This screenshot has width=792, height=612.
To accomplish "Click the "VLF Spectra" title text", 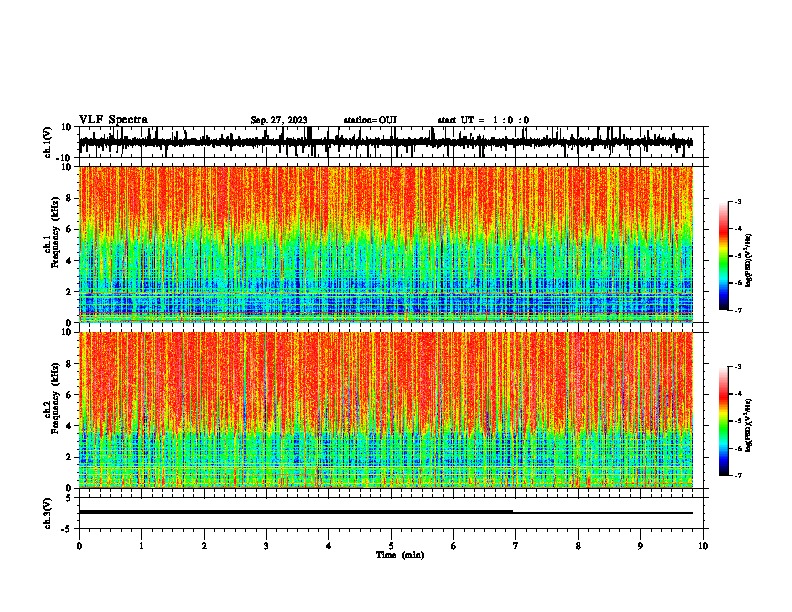I will coord(113,119).
